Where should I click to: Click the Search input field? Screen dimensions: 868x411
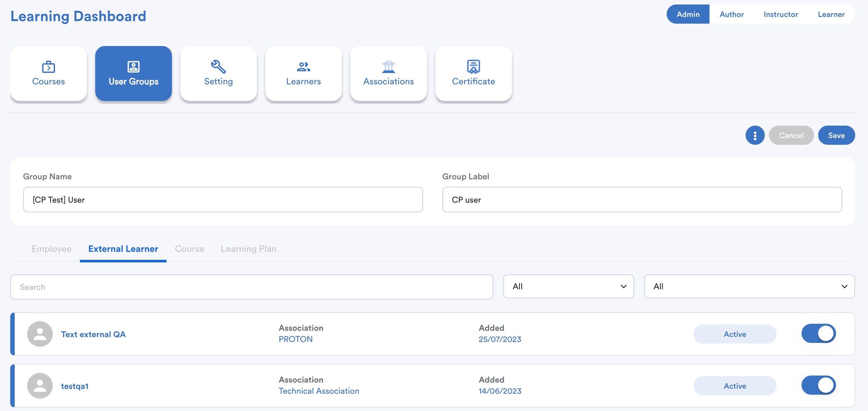252,287
